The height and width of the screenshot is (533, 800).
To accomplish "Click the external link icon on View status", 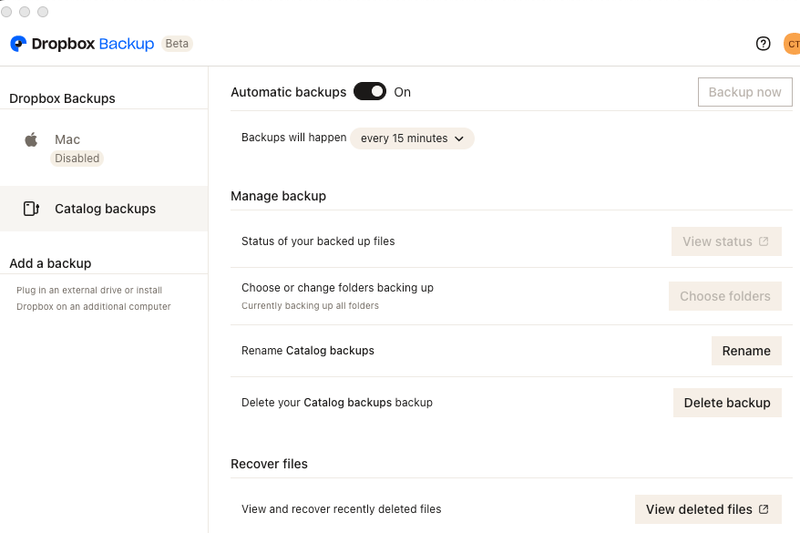I will (x=764, y=242).
